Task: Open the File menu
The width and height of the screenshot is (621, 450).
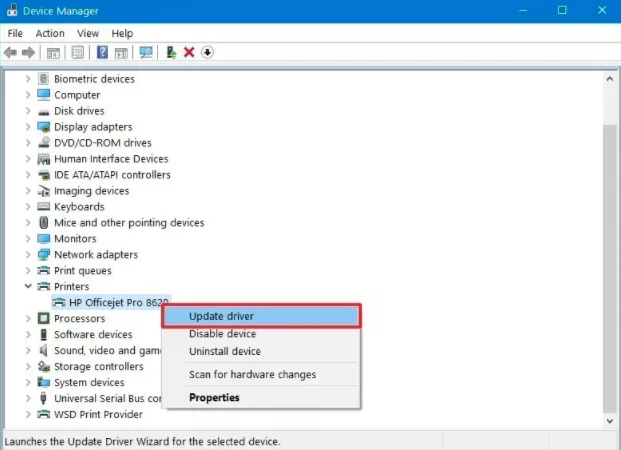Action: pos(15,33)
